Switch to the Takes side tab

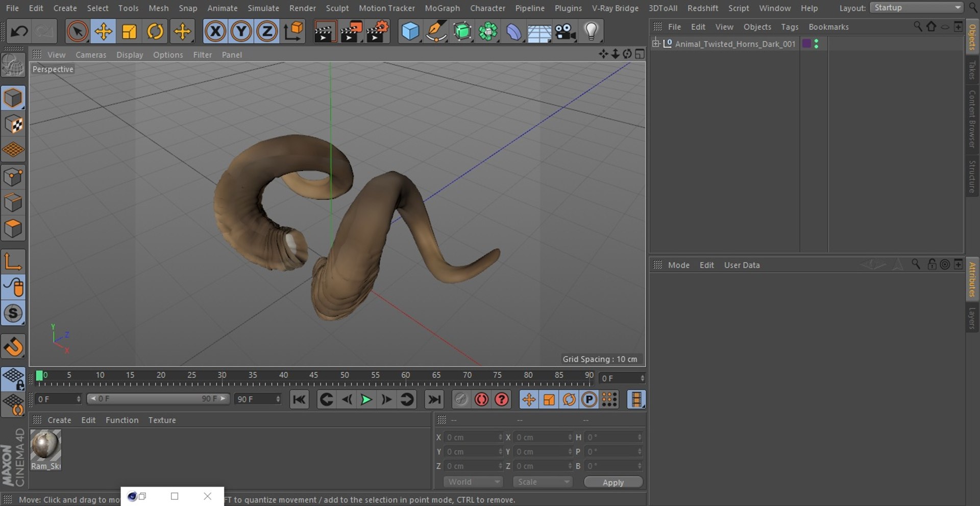pyautogui.click(x=972, y=70)
